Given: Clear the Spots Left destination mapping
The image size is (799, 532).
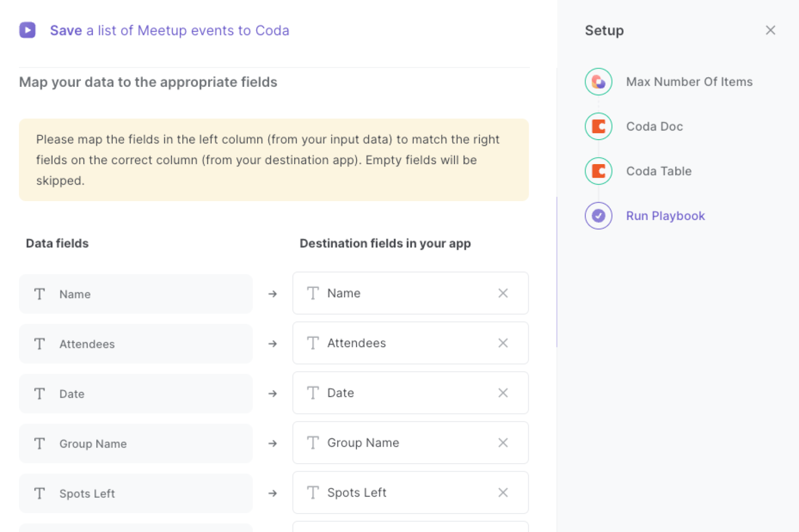Looking at the screenshot, I should coord(503,493).
